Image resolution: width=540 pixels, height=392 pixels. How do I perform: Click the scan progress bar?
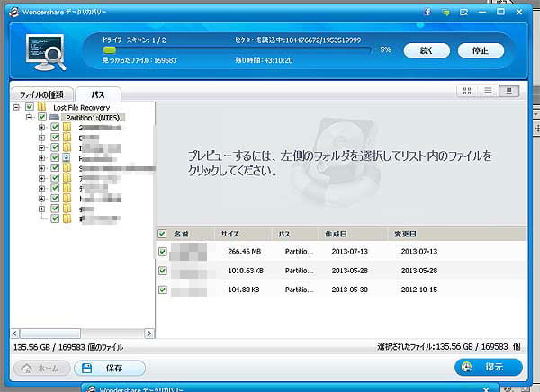(x=232, y=49)
